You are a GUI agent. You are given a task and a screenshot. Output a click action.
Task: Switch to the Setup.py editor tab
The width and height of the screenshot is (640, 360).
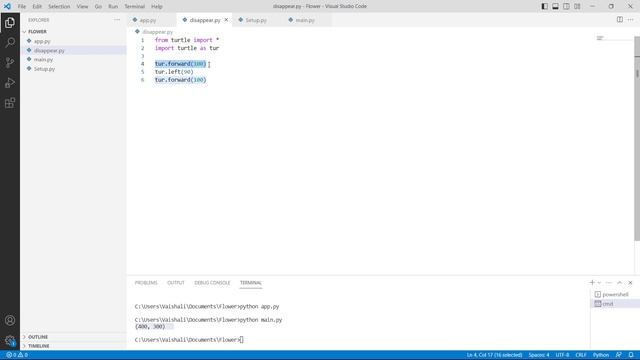coord(257,20)
